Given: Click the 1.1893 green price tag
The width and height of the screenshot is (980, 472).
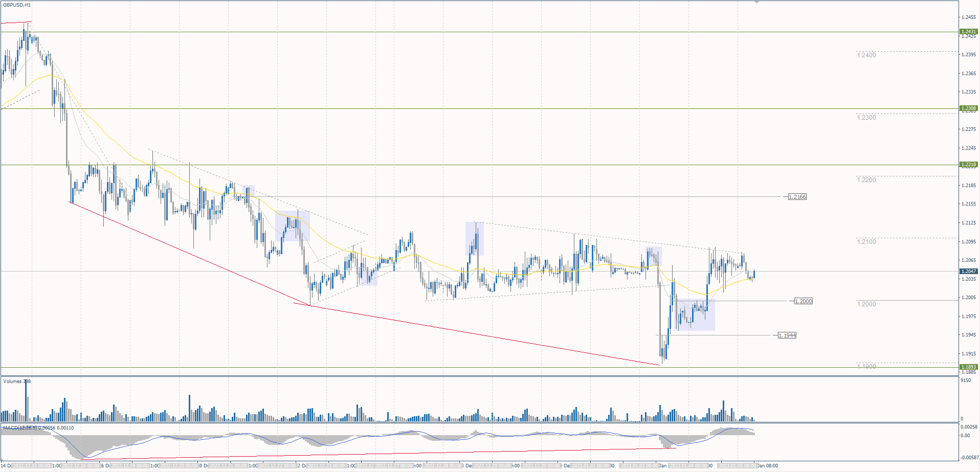Looking at the screenshot, I should [x=969, y=367].
